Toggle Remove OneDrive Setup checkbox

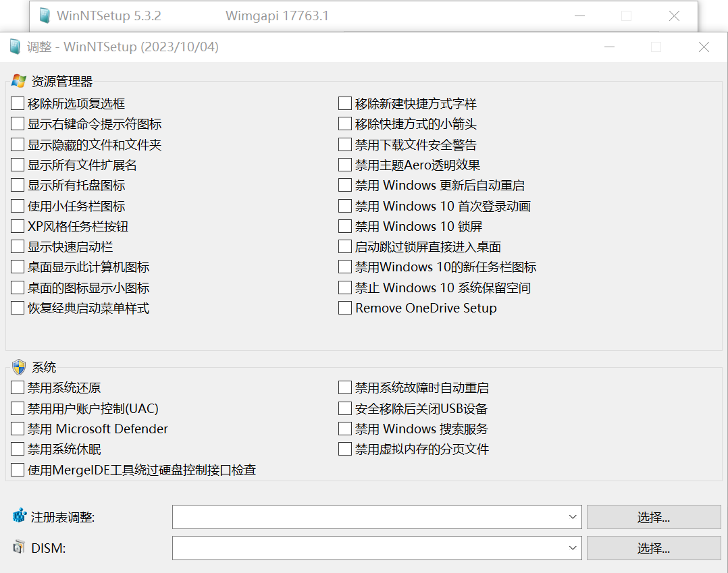[x=345, y=308]
